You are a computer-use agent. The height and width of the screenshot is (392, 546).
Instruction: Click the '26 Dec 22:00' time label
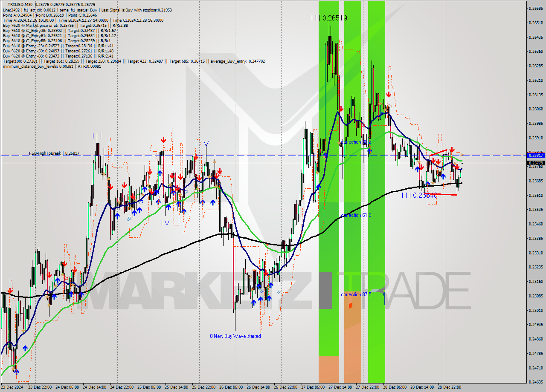285,387
